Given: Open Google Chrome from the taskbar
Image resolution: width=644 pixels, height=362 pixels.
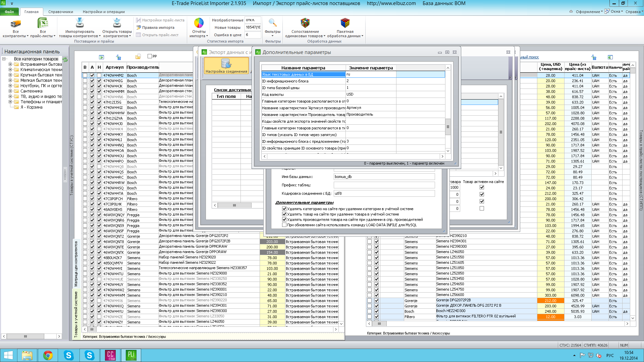Looking at the screenshot, I should [x=48, y=355].
